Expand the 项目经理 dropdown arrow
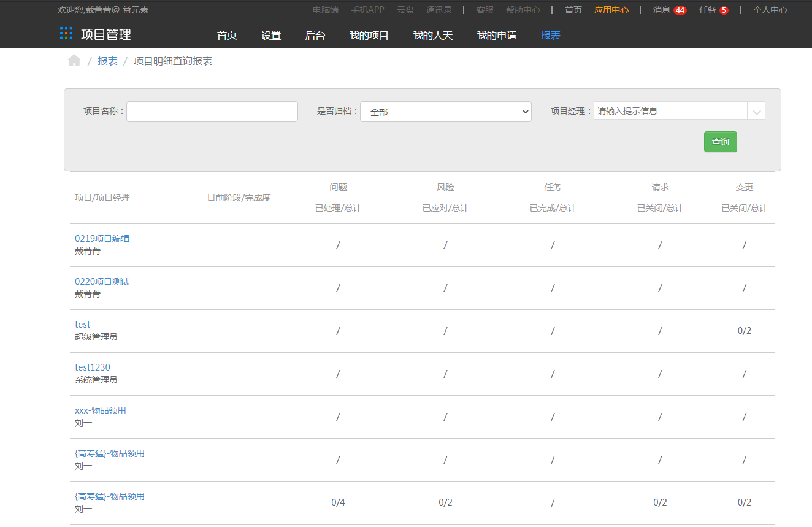812x527 pixels. (x=756, y=111)
